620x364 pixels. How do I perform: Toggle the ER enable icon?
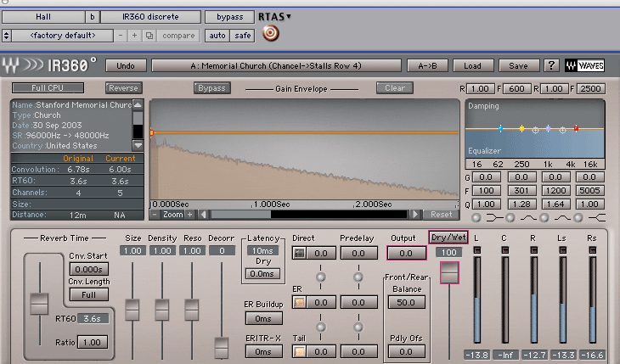pyautogui.click(x=300, y=302)
